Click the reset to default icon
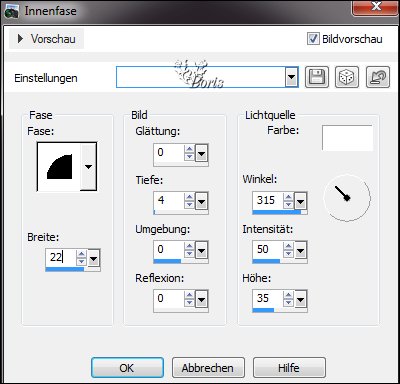The image size is (400, 384). click(378, 77)
